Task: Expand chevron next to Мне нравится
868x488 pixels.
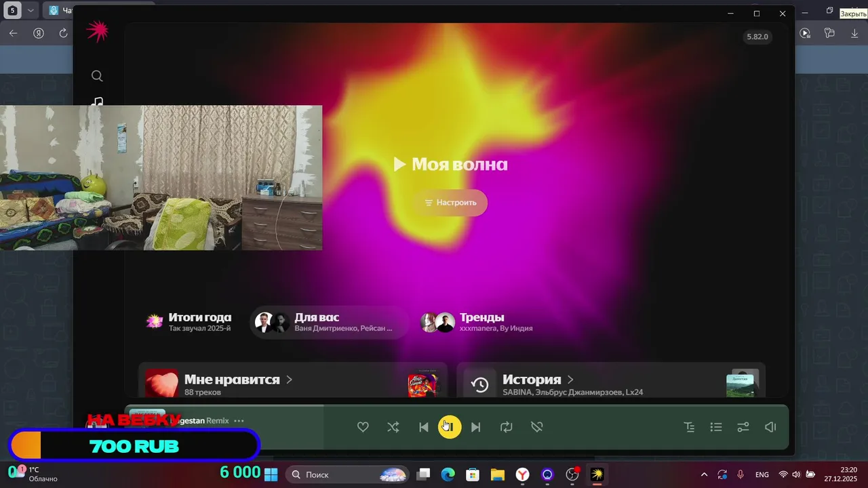Action: (x=289, y=380)
